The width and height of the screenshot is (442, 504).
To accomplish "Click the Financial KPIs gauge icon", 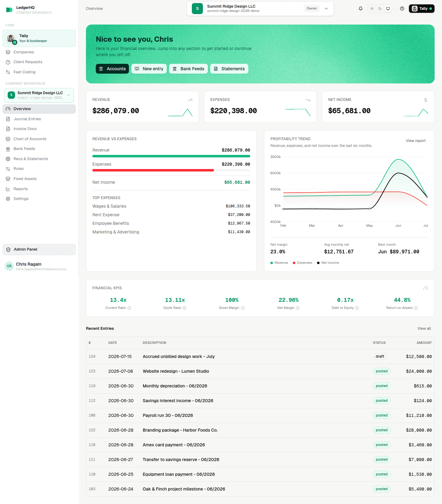I will (x=426, y=288).
